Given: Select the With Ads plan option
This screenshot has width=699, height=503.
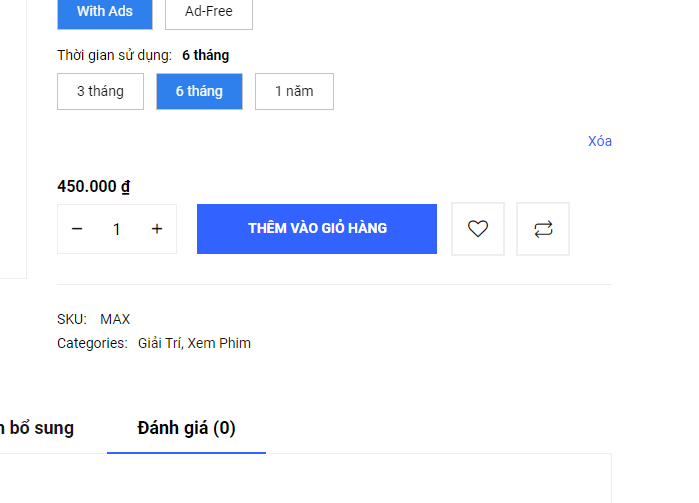Looking at the screenshot, I should pyautogui.click(x=105, y=12).
